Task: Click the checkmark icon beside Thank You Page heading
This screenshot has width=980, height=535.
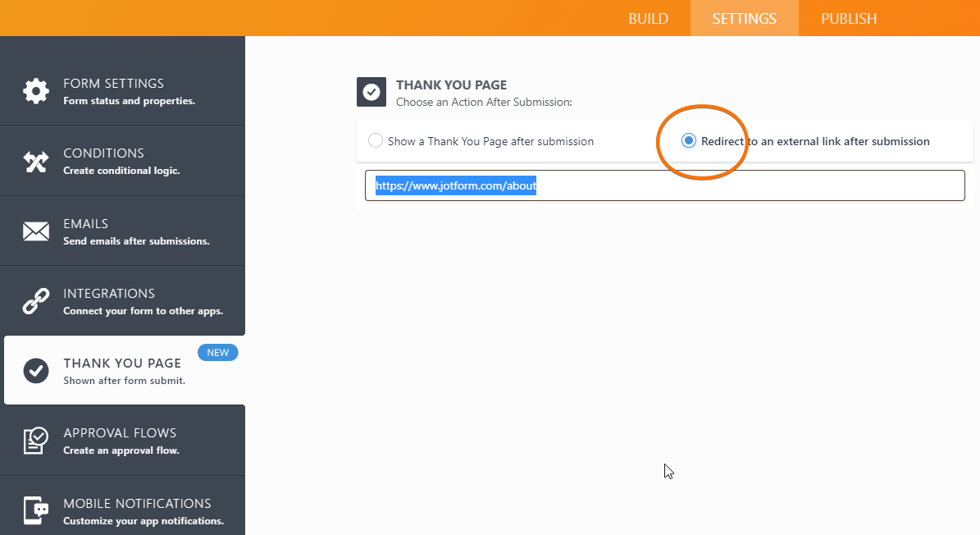Action: pos(371,92)
